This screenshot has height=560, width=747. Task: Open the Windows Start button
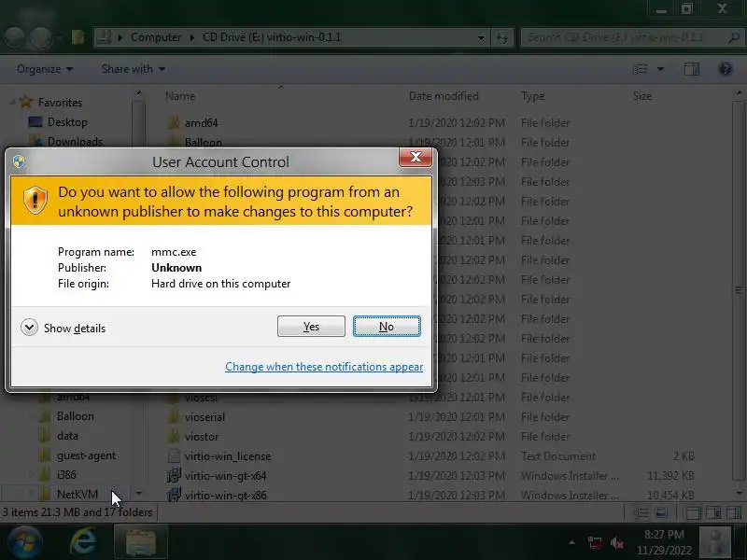click(24, 542)
